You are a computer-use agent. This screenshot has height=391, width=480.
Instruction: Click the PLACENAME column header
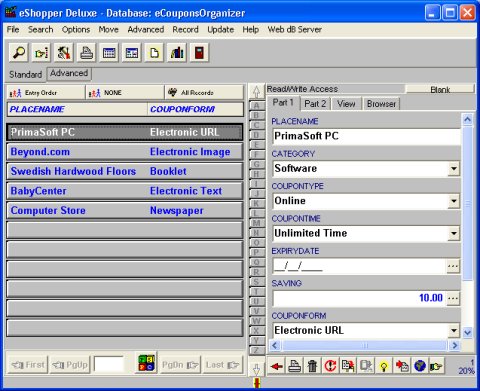tap(77, 109)
